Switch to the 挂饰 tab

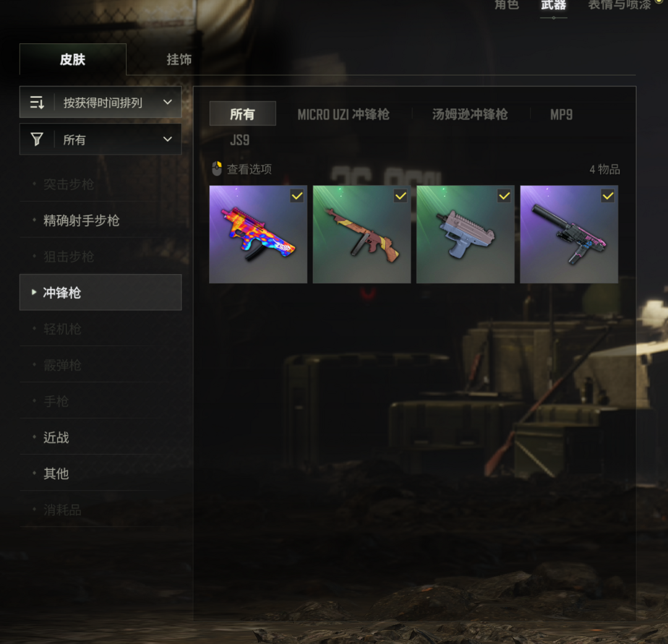[179, 59]
